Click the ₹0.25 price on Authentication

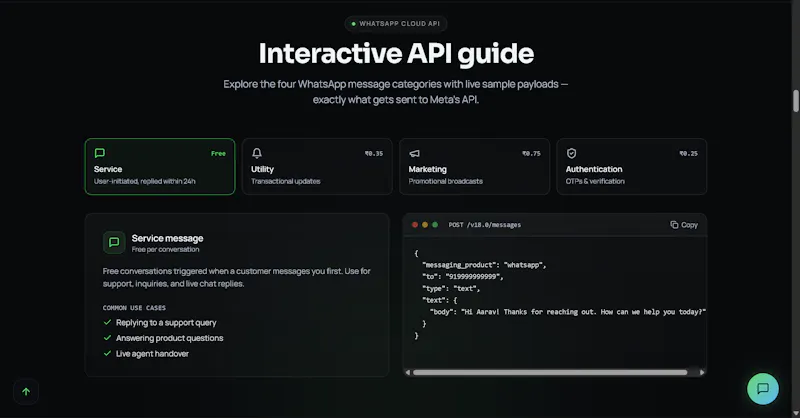688,154
